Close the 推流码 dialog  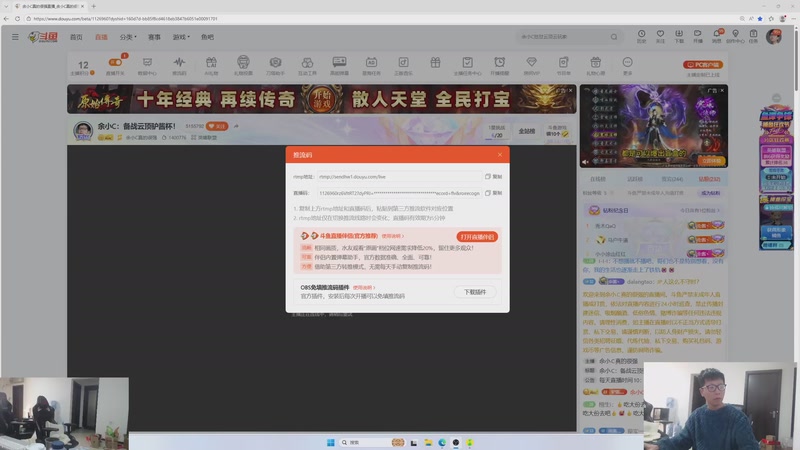[499, 155]
